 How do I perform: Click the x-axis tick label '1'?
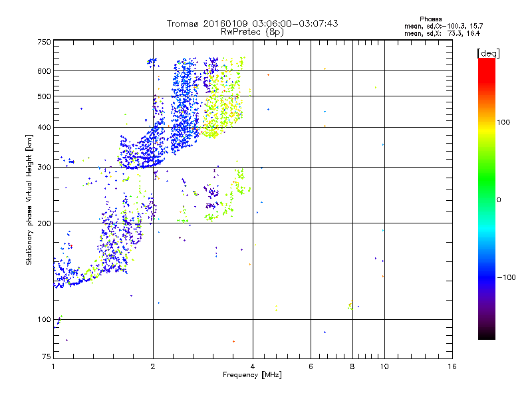53,366
